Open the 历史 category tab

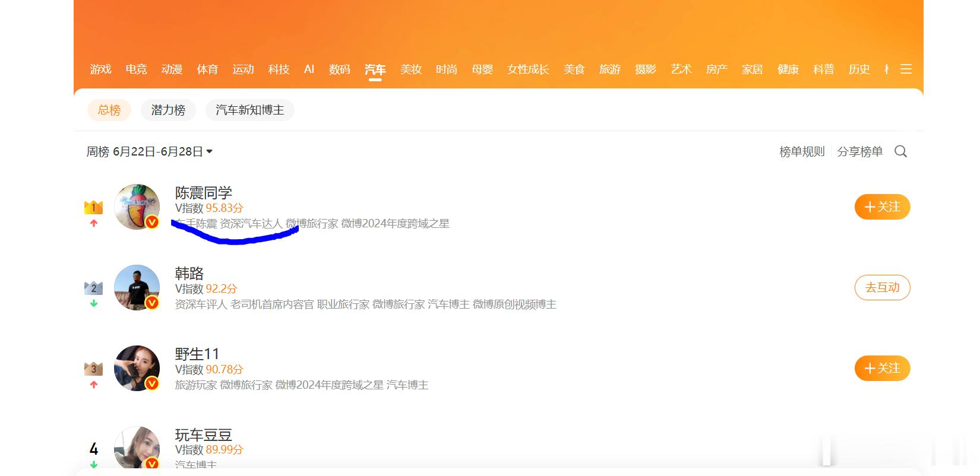[x=859, y=69]
